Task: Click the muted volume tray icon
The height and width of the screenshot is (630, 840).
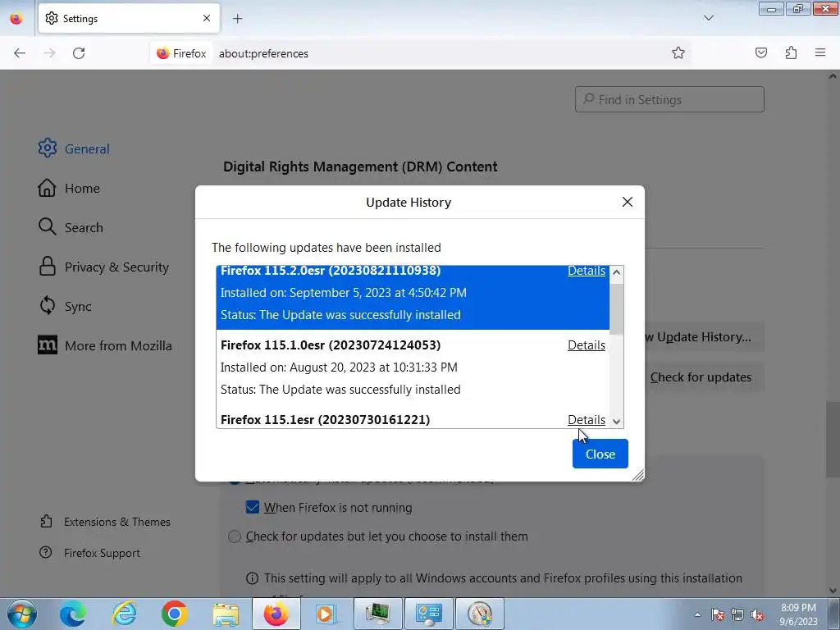Action: point(757,614)
